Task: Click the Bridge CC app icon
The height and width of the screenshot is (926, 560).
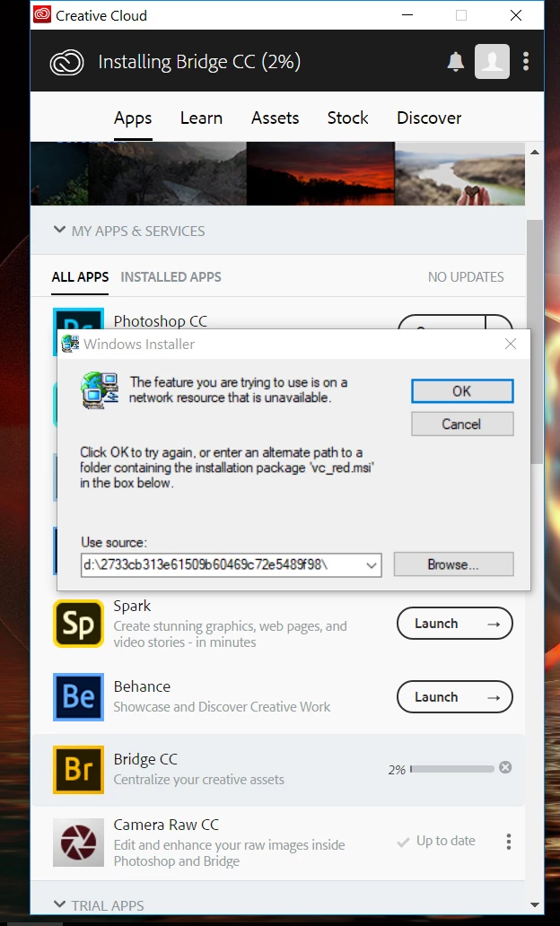Action: [x=79, y=770]
